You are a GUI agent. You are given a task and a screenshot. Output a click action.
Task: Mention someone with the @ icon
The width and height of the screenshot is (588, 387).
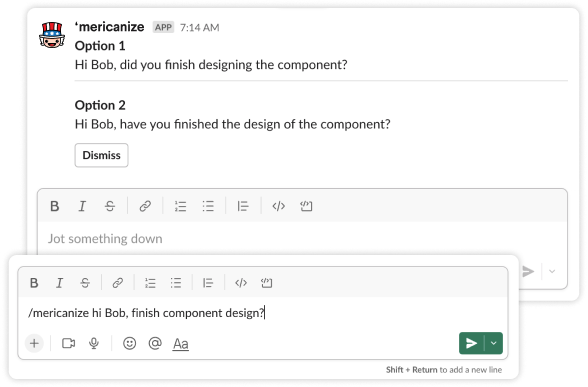click(155, 343)
